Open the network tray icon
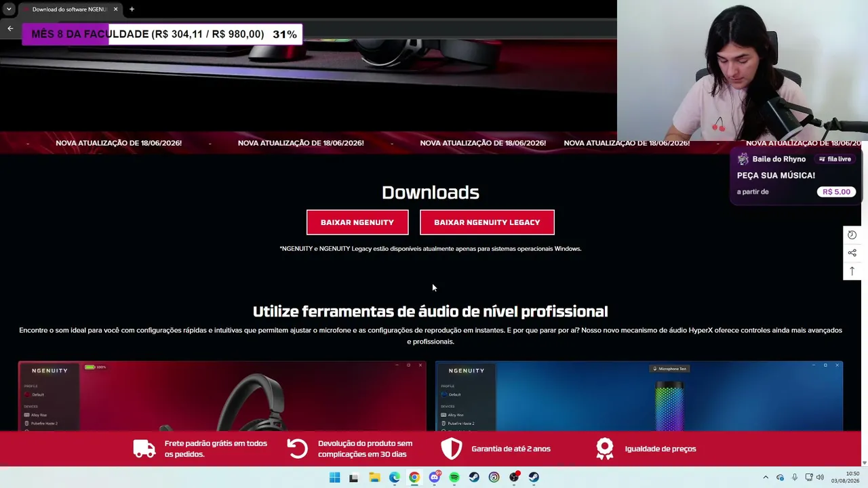868x488 pixels. tap(809, 477)
